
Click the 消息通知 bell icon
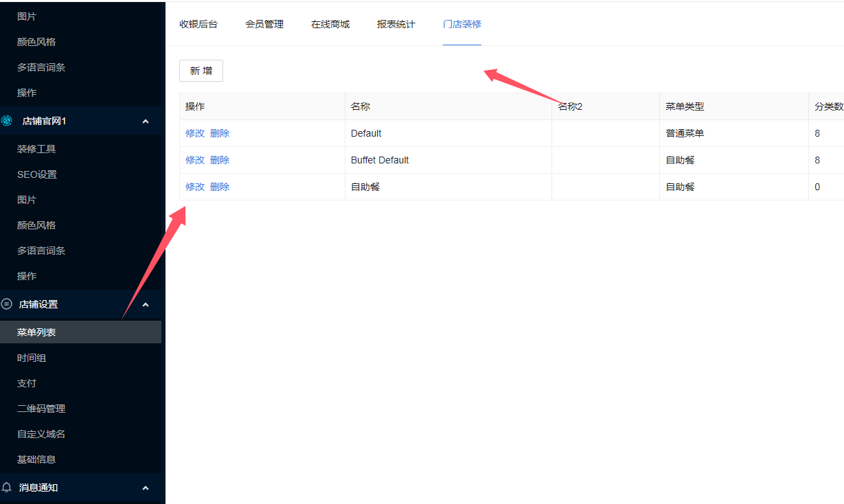click(x=7, y=487)
